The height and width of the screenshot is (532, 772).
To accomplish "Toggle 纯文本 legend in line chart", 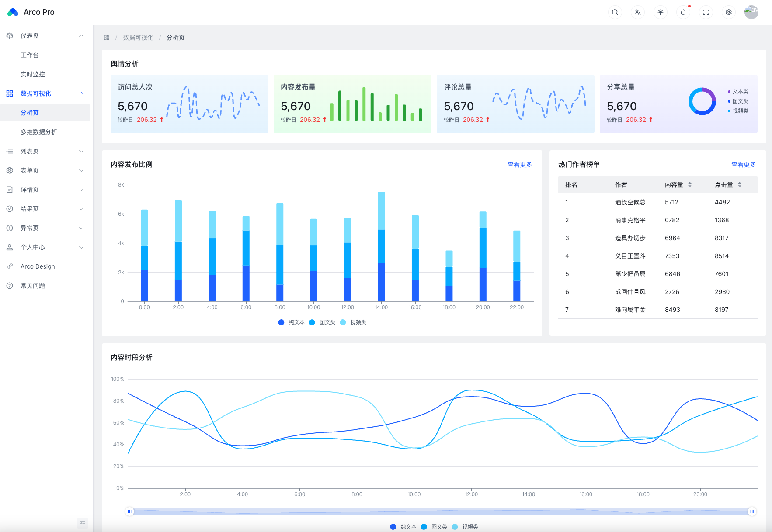I will pos(403,527).
